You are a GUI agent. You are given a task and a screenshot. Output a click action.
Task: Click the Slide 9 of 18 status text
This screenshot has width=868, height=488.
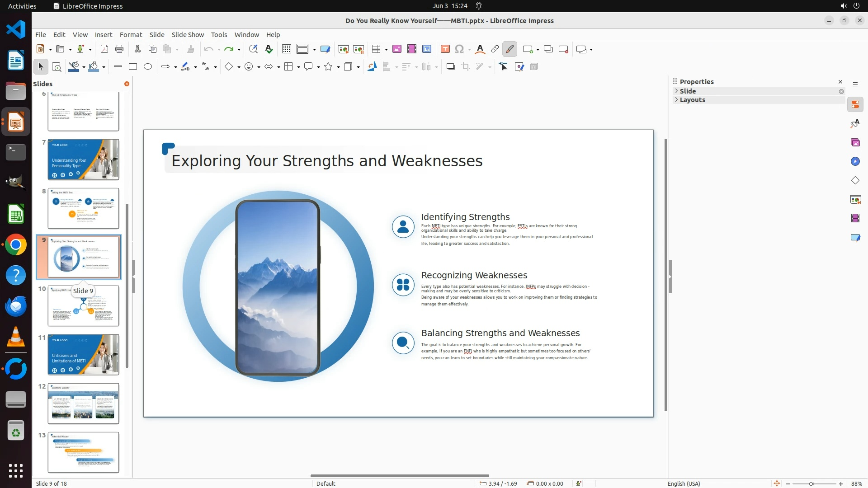(x=51, y=483)
